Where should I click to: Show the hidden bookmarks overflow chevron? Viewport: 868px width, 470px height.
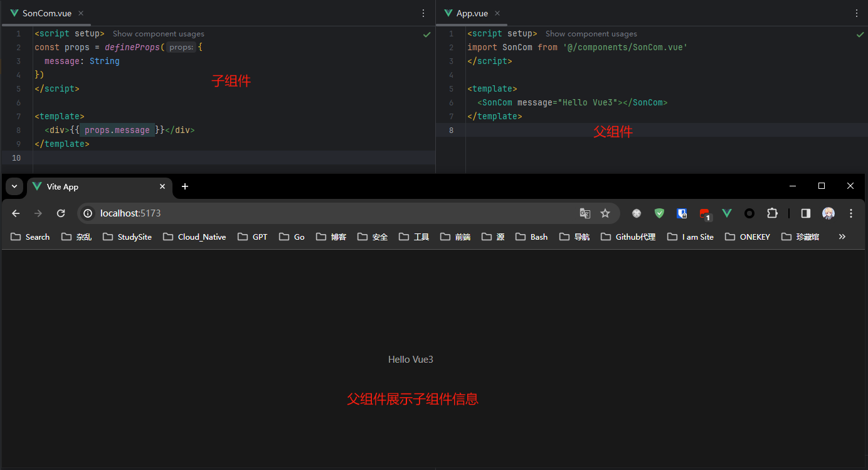coord(842,237)
